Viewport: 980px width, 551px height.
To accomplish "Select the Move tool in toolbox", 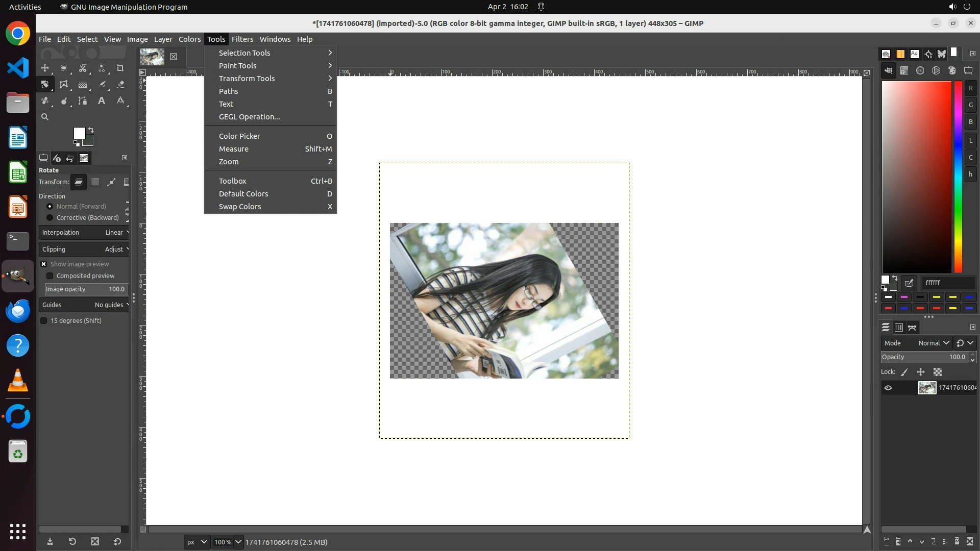I will coord(45,68).
